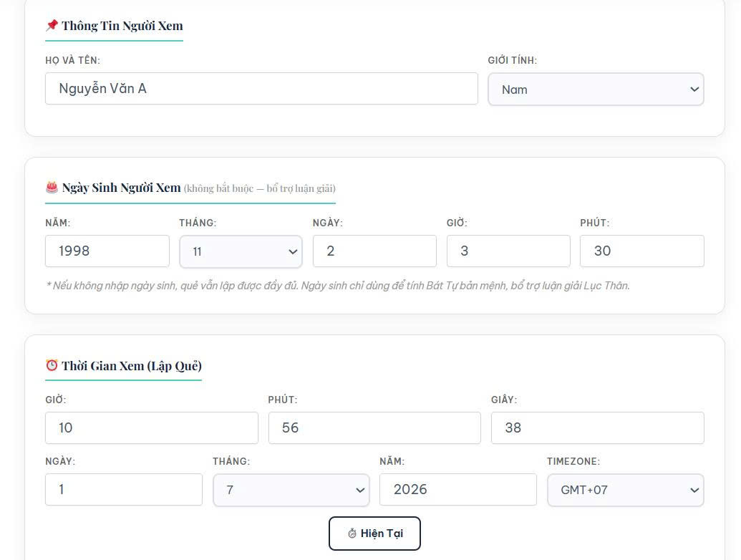The height and width of the screenshot is (560, 741).
Task: Click the alarm clock icon beside Thời Gian Xem
Action: coord(52,365)
